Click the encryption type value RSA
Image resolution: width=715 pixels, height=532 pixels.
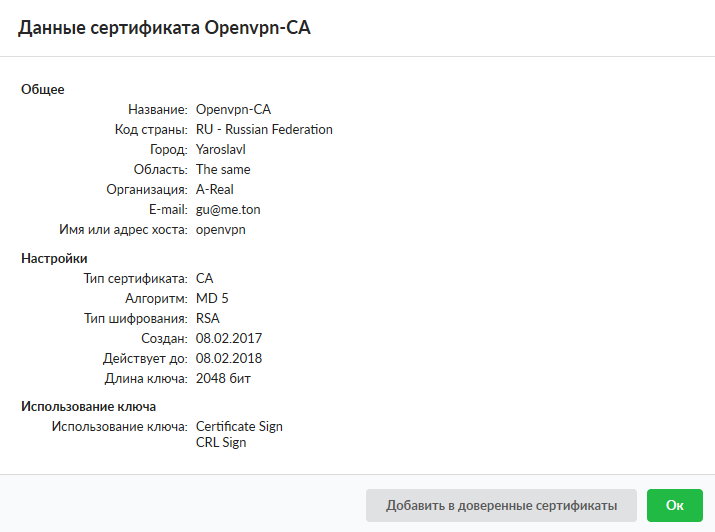click(x=207, y=318)
